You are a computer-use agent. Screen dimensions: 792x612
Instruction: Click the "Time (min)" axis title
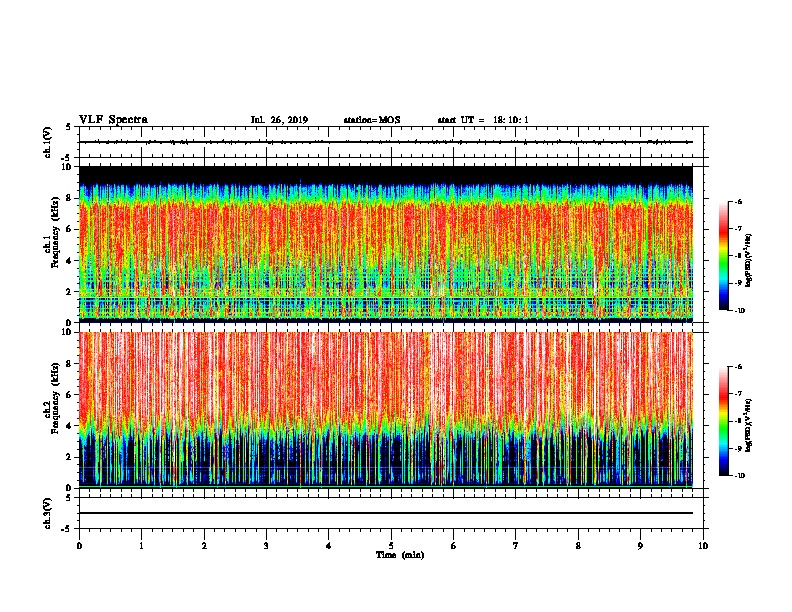coord(400,555)
